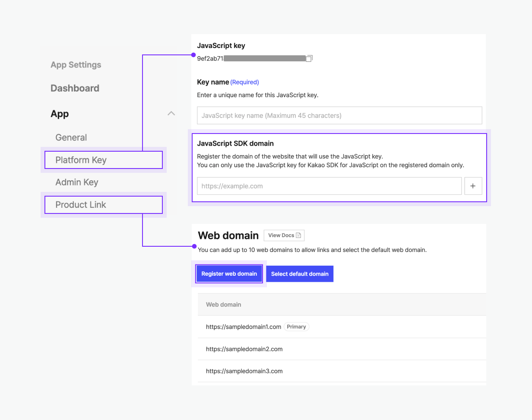Click the Web domain table header
The height and width of the screenshot is (420, 532).
(223, 304)
